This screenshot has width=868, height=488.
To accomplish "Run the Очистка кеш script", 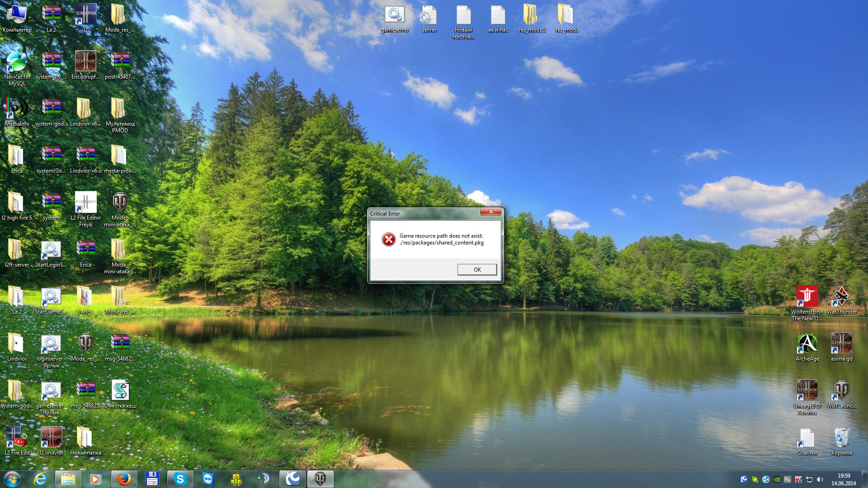I will click(120, 394).
